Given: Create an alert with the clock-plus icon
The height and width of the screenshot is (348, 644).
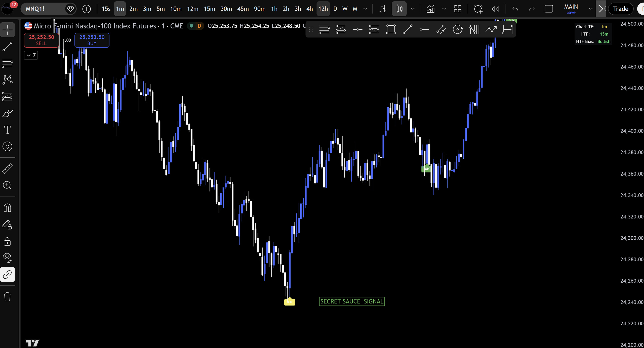Looking at the screenshot, I should click(478, 9).
